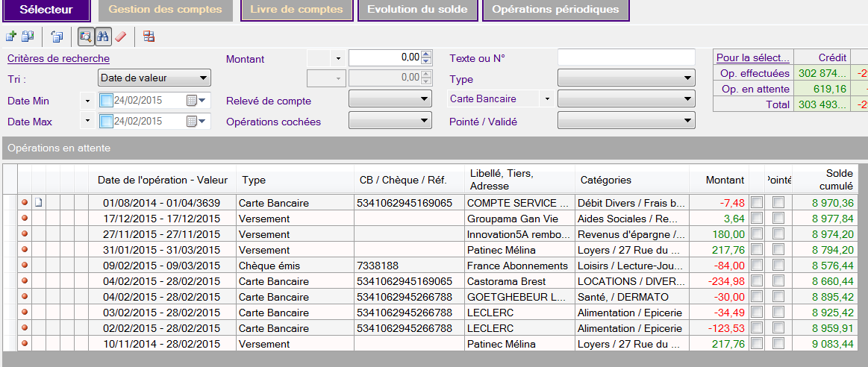The image size is (868, 367).
Task: Click the magnifier search panel icon
Action: 86,36
